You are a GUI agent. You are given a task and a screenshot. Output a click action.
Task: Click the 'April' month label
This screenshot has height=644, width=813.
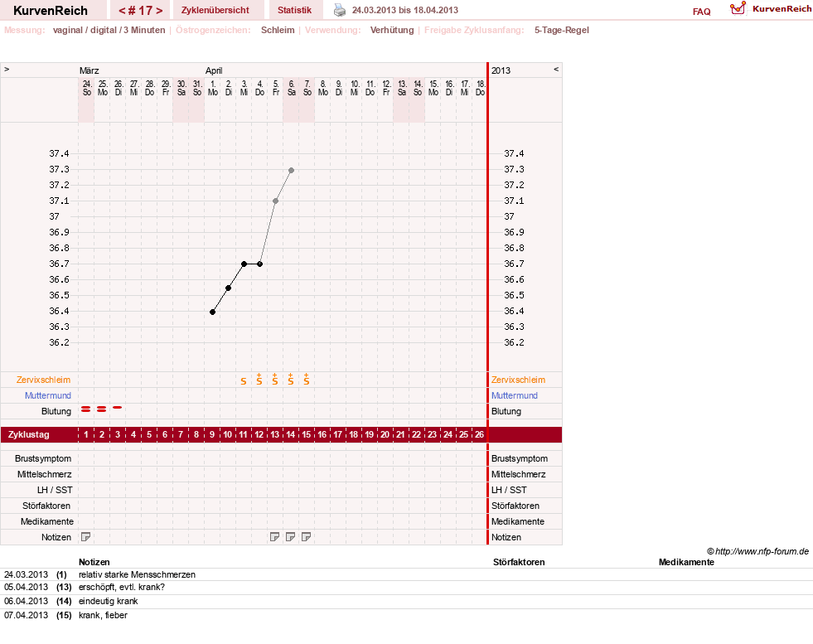(214, 70)
